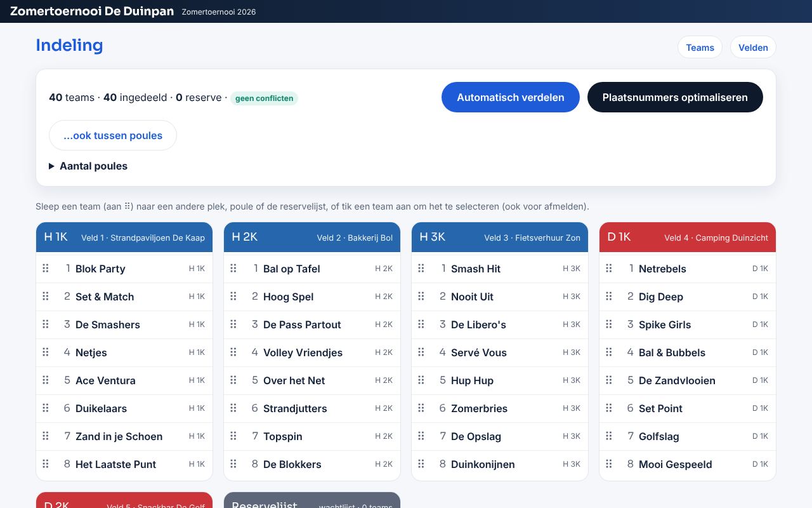This screenshot has width=812, height=508.
Task: Click Plaatsnummers optimaliseren
Action: pos(675,97)
